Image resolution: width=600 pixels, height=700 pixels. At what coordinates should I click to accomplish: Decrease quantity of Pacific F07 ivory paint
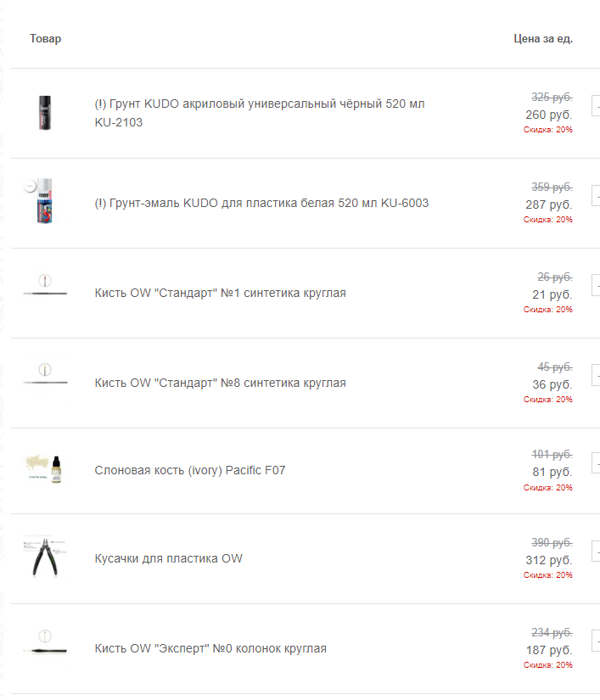pyautogui.click(x=596, y=464)
